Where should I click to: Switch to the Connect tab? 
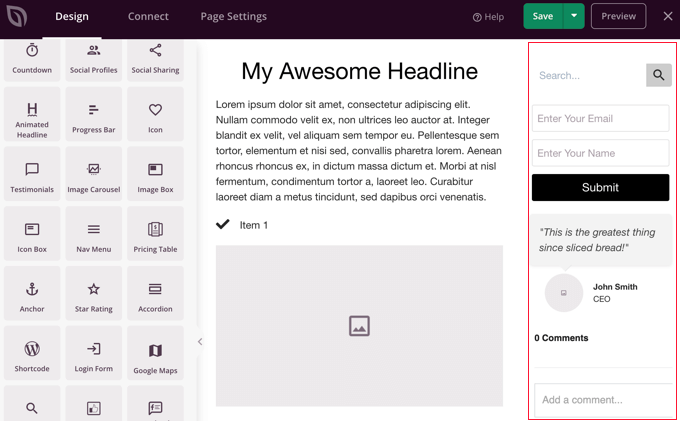(148, 16)
